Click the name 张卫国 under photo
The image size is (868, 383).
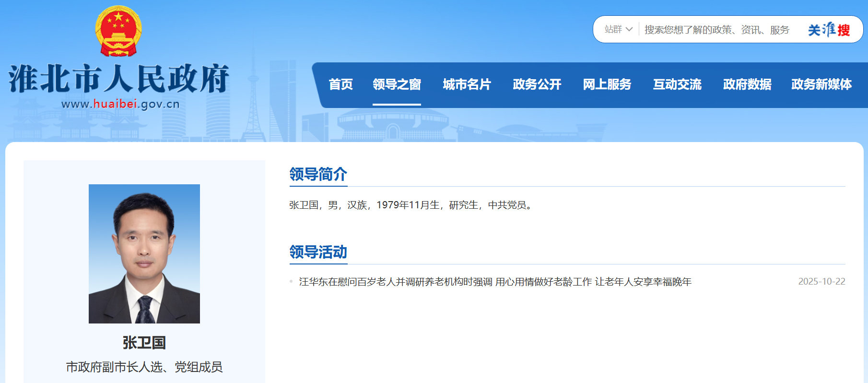coord(144,343)
